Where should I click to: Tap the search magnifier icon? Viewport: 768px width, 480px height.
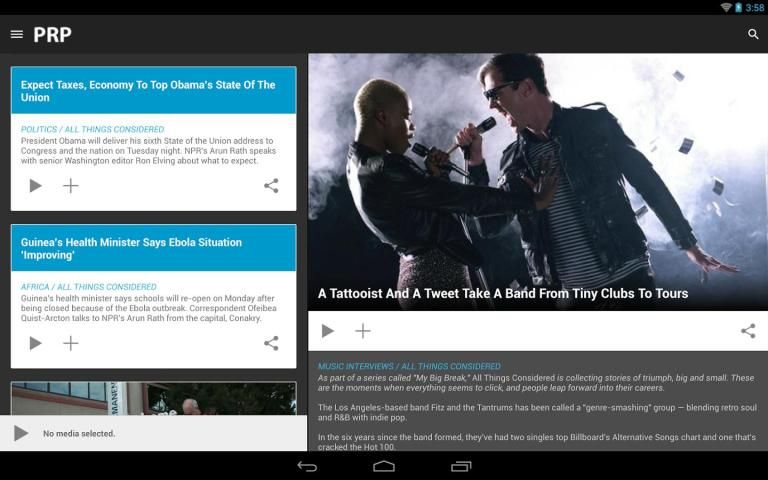pyautogui.click(x=753, y=34)
